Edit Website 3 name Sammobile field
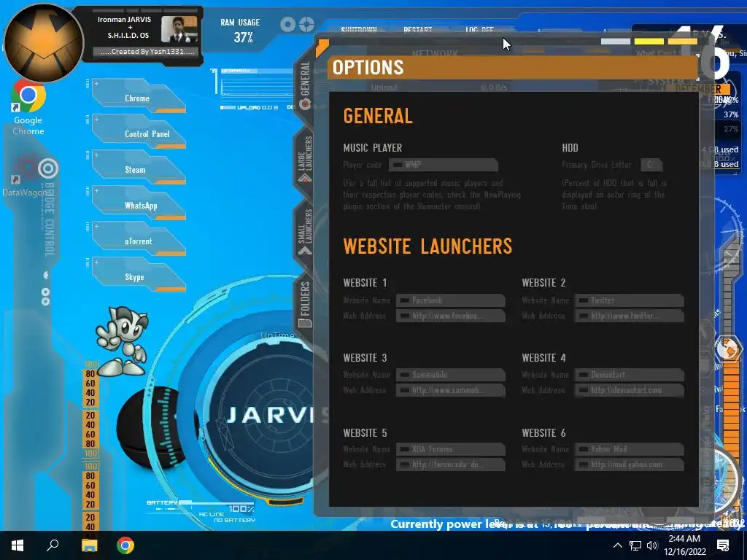 click(x=451, y=375)
